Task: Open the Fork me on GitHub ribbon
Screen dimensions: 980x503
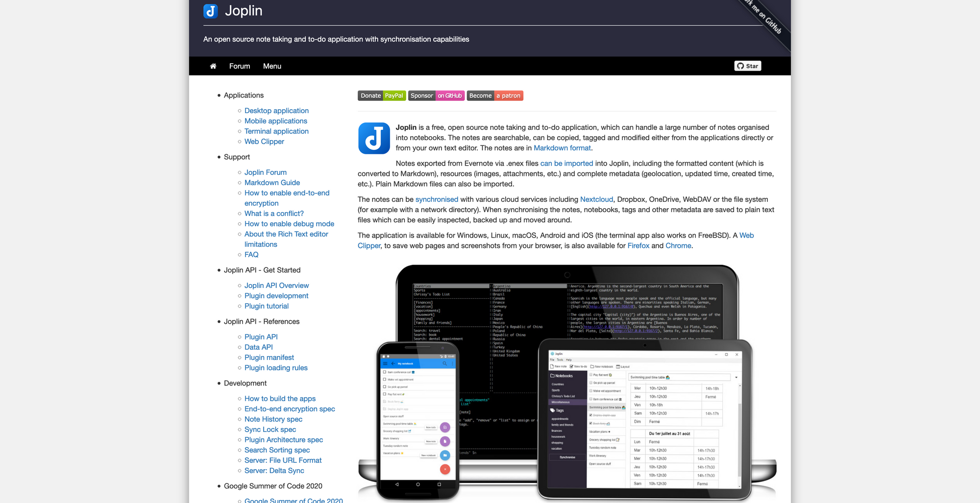Action: (766, 20)
